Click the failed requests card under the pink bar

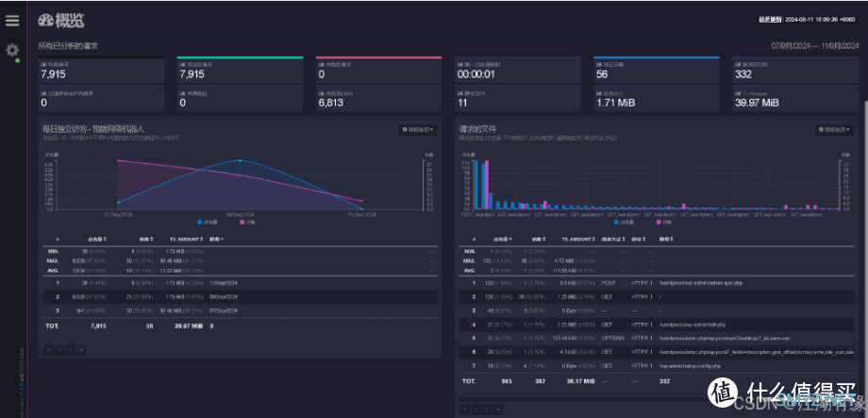pos(378,71)
